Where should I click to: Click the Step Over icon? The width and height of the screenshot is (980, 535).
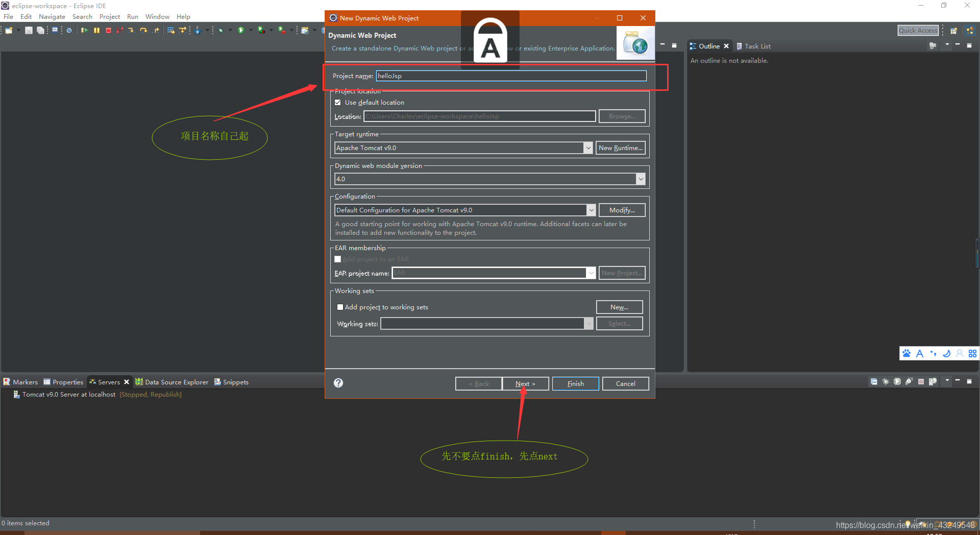(x=143, y=30)
